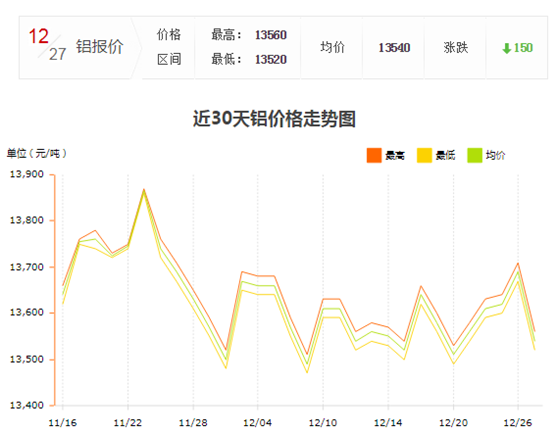
Task: Click the 11/16 x-axis date label
Action: point(63,423)
